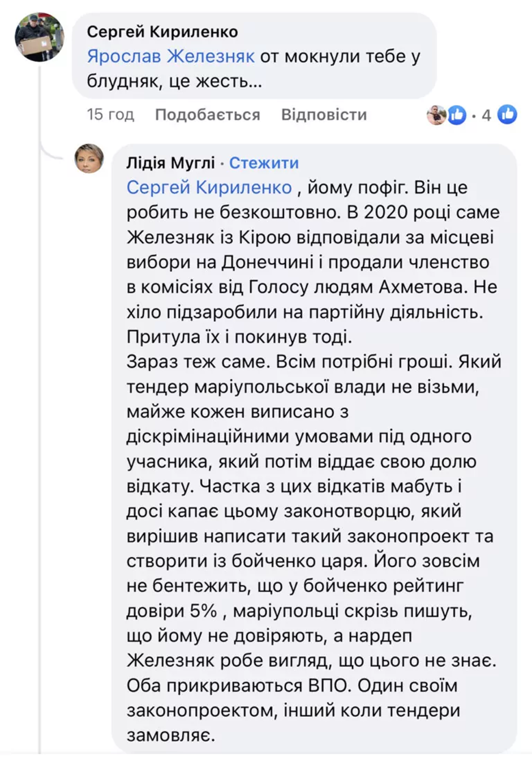Open the Ярослав Железняк mention link
Viewport: 532px width, 761px height.
pos(171,57)
